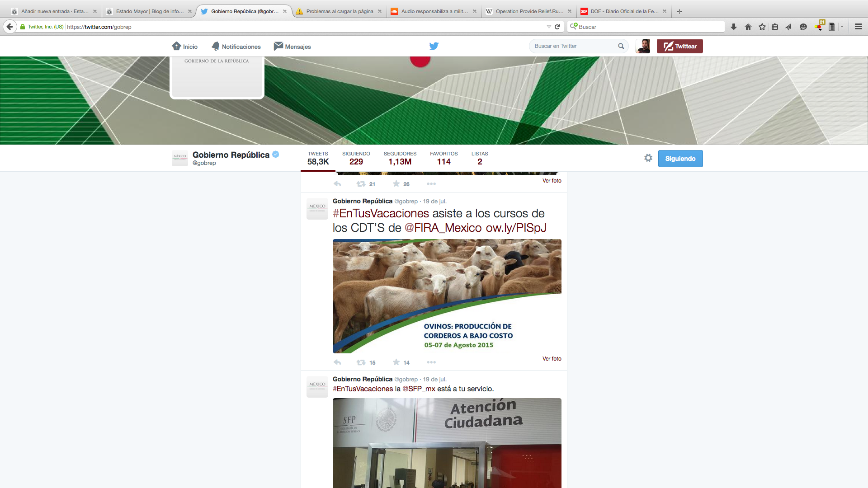Click the Twitter bird logo in the header
The width and height of the screenshot is (868, 488).
[434, 46]
